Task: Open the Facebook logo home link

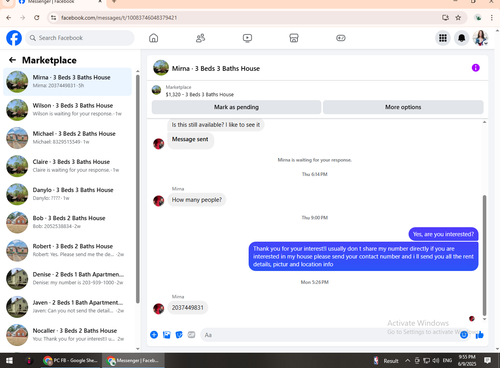Action: pos(14,38)
